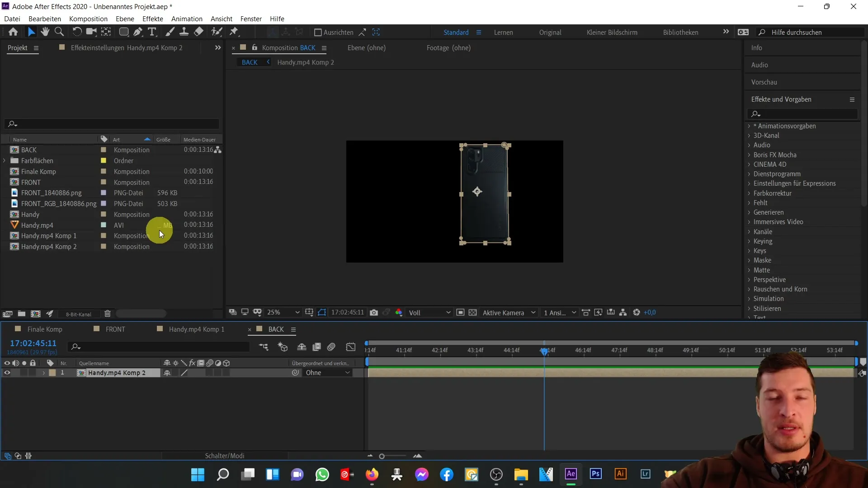The width and height of the screenshot is (868, 488).
Task: Open the Komposition menu
Action: coord(88,19)
